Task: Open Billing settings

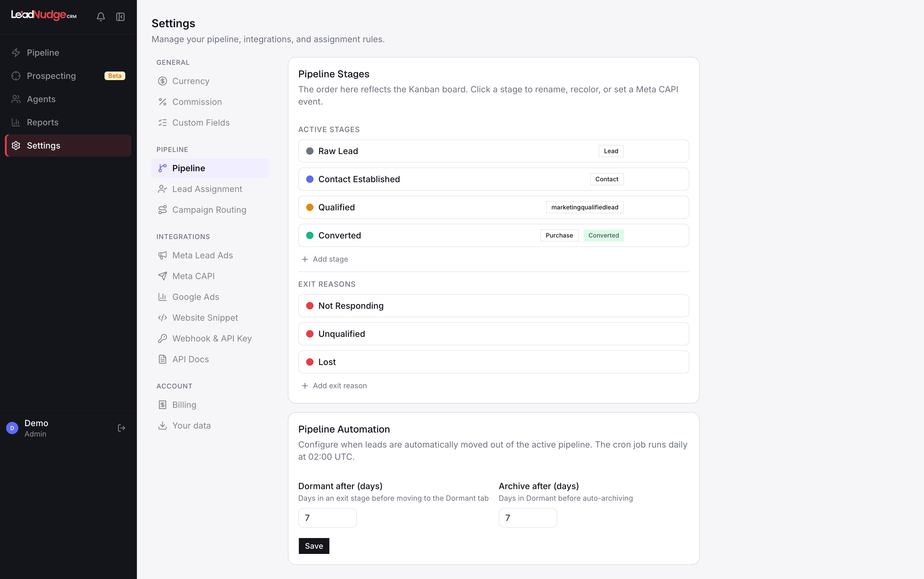Action: [210, 405]
